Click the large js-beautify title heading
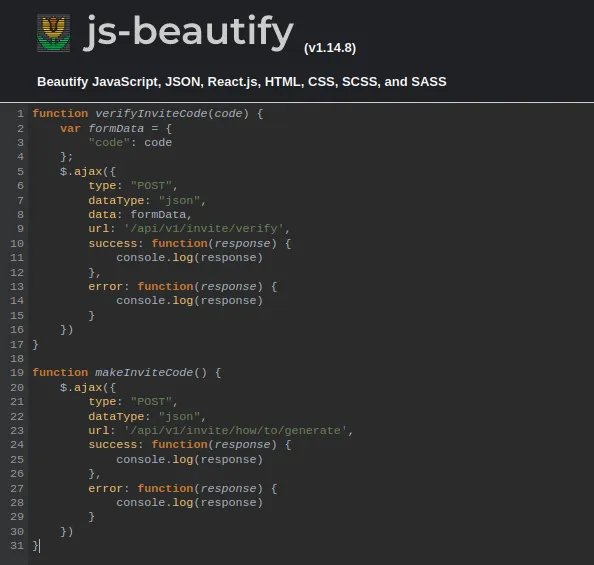594x565 pixels. click(x=188, y=33)
